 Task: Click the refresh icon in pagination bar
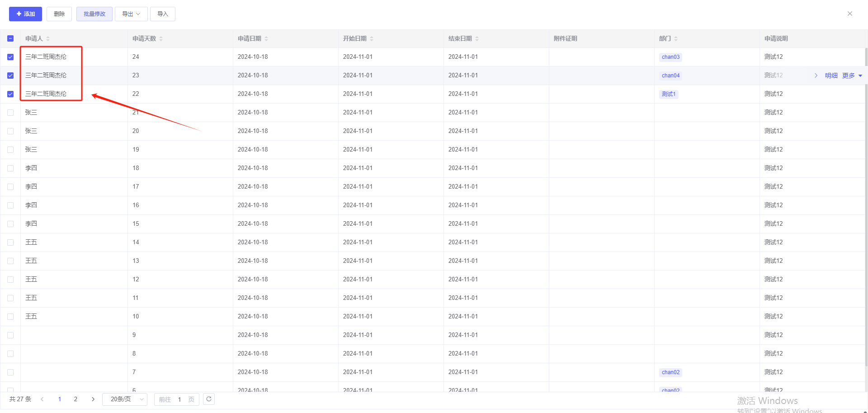pos(209,399)
